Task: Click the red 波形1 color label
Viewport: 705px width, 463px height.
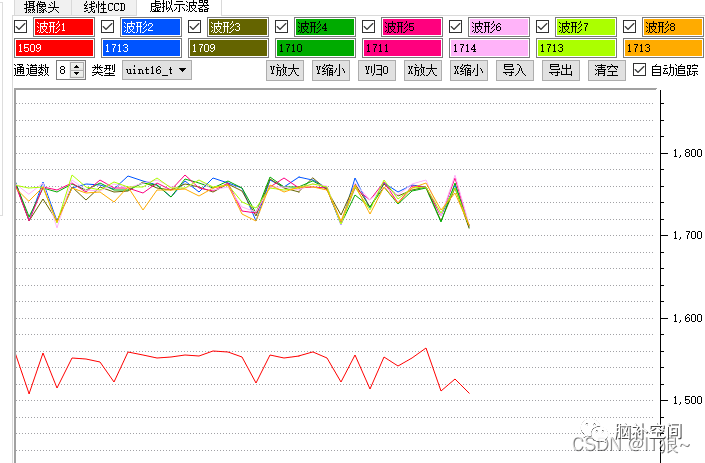Action: [x=64, y=27]
